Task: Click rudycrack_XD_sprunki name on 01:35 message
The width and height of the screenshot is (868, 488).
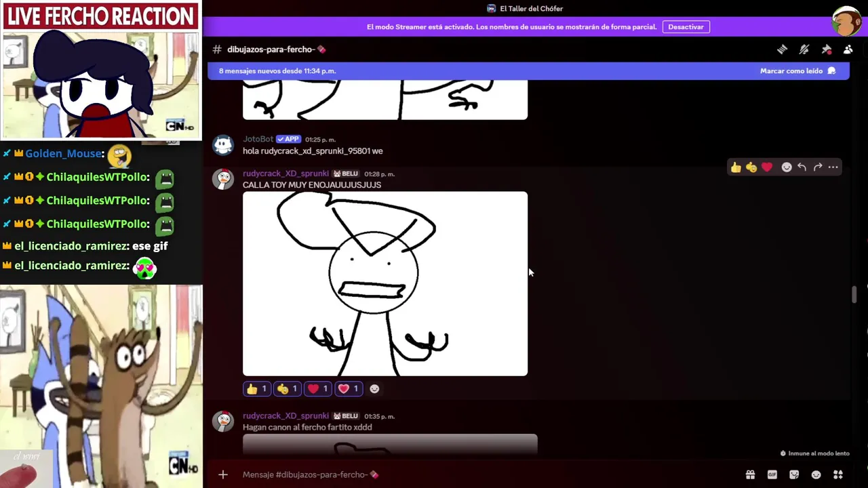Action: [285, 416]
